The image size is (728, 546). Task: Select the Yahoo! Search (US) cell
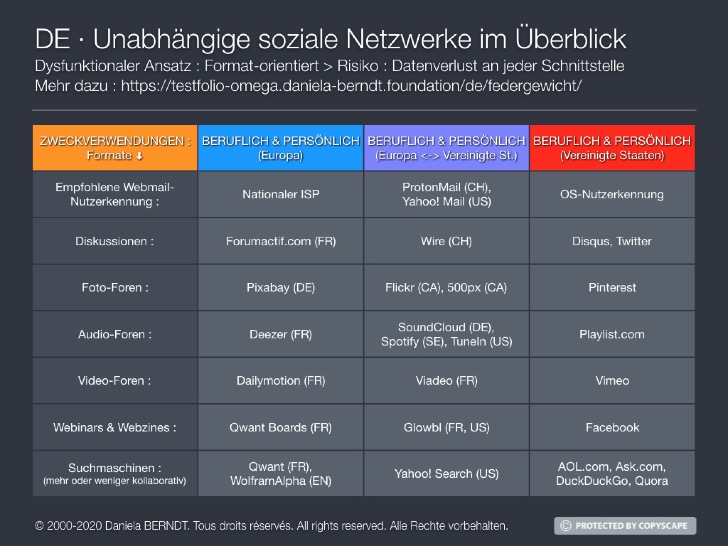446,473
